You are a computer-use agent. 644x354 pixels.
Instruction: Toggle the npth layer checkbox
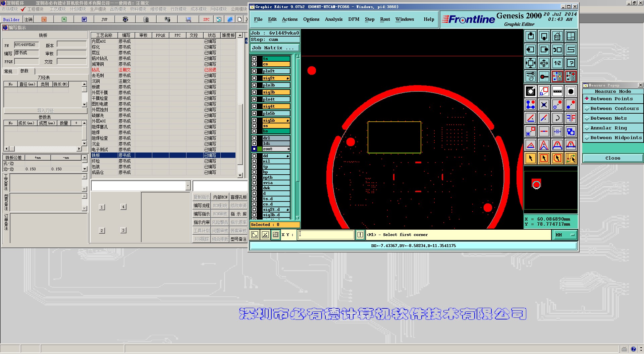(x=254, y=177)
